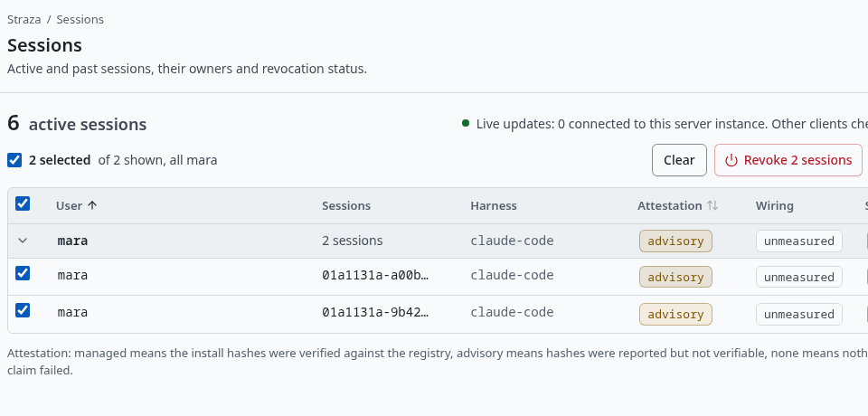Click the unmeasured badge in the 01a1131a-a00b row

(798, 277)
